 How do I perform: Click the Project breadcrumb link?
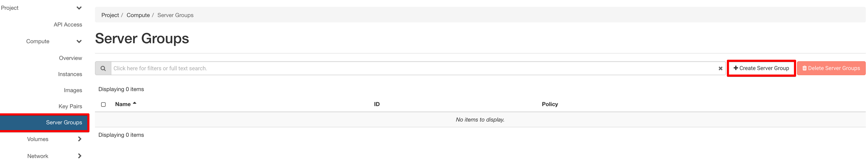pyautogui.click(x=110, y=15)
